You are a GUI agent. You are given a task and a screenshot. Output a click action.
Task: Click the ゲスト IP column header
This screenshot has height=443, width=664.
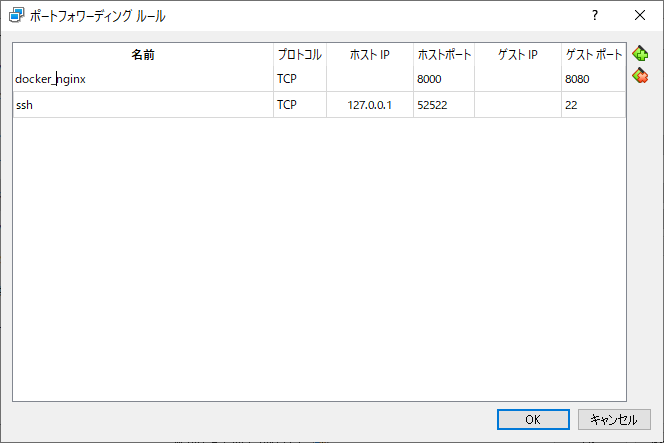tap(518, 55)
